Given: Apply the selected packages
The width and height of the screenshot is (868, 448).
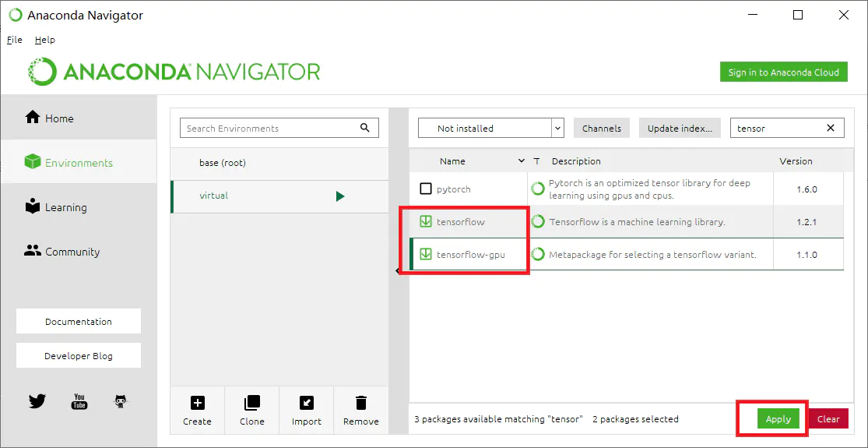Looking at the screenshot, I should (778, 419).
